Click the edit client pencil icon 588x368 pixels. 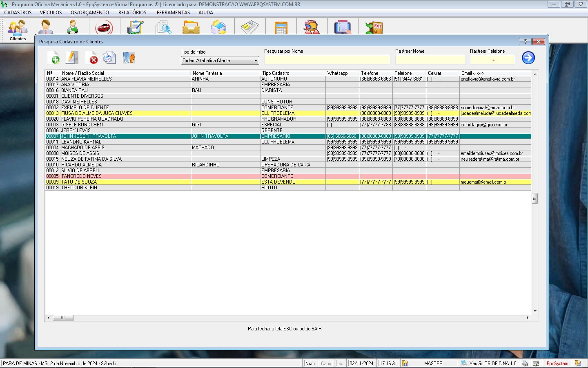[x=72, y=58]
